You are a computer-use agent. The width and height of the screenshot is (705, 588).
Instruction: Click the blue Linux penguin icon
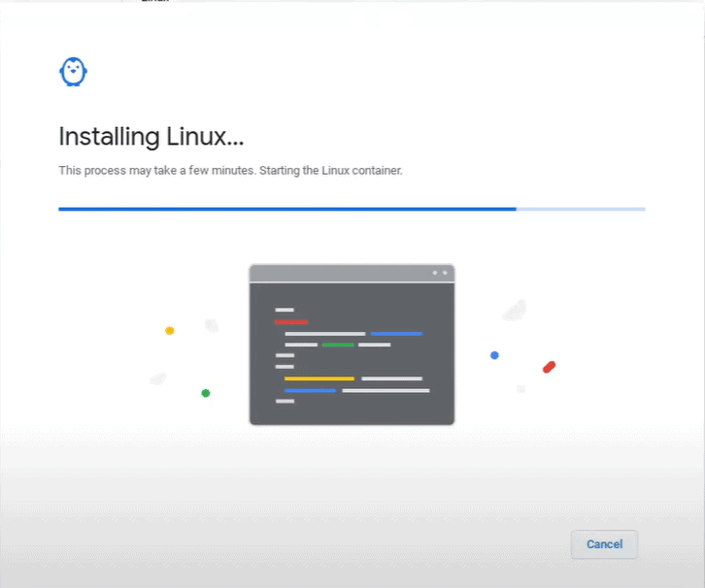coord(73,72)
